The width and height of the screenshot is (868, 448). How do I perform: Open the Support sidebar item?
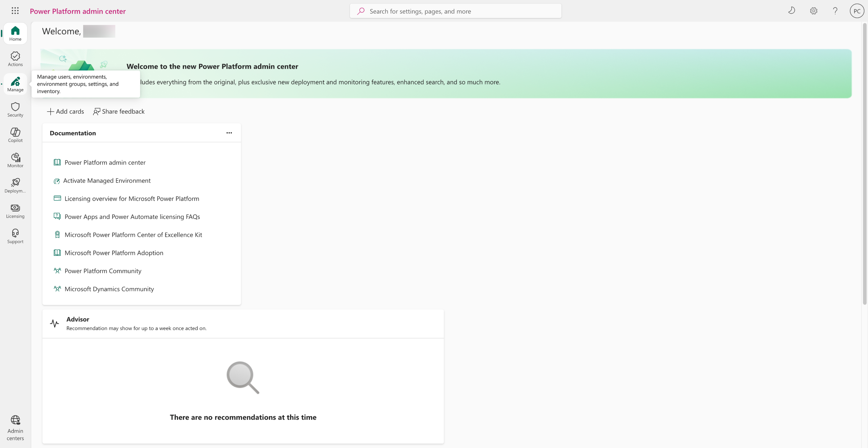[x=15, y=236]
